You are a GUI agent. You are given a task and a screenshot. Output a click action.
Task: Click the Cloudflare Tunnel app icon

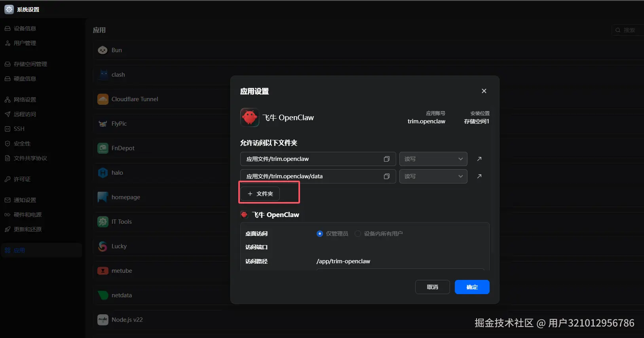click(x=103, y=99)
